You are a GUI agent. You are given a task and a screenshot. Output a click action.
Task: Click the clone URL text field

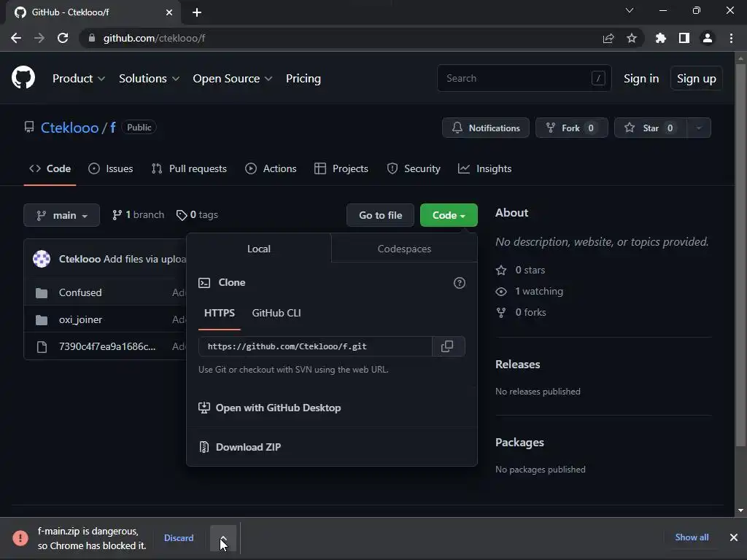(315, 346)
